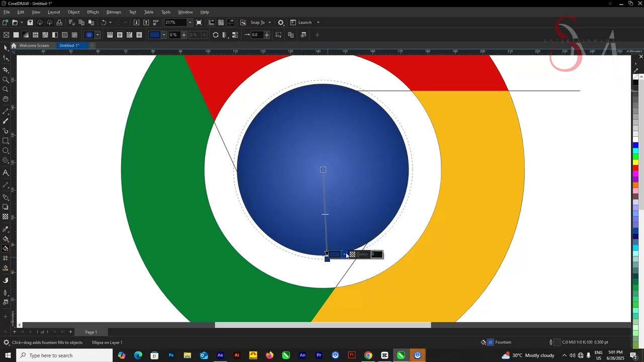Click the horizontal scrollbar thumb

[x=323, y=325]
